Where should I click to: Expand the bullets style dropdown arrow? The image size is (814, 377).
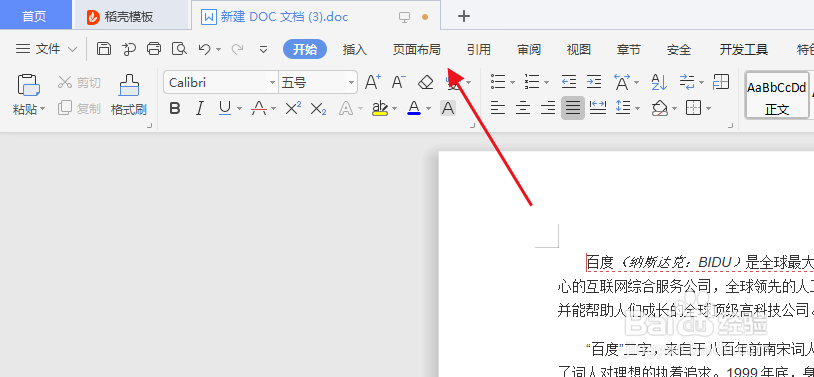tap(512, 83)
